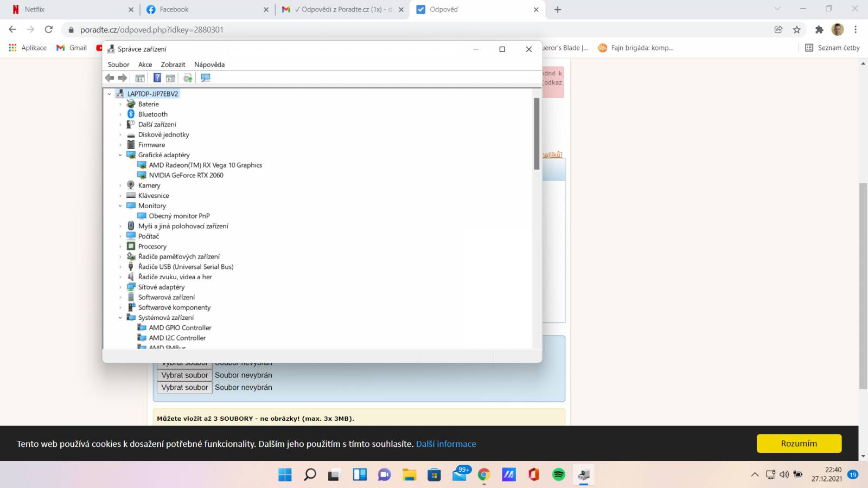Select AMD Radeon RX Vega 10 Graphics device
868x488 pixels.
[205, 165]
